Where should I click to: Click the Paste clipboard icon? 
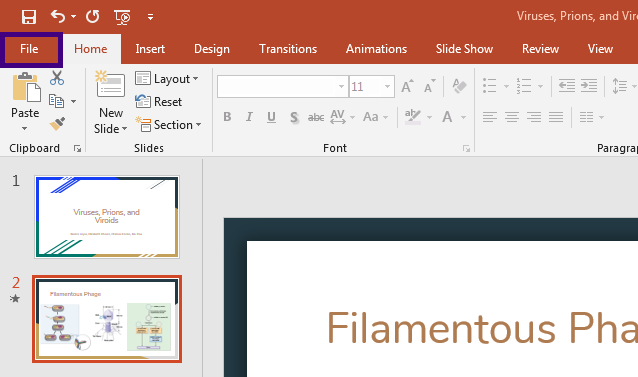26,87
